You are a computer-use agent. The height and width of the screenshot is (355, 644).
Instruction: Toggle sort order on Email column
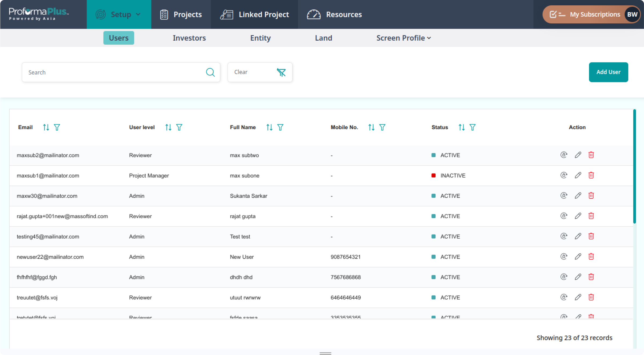coord(46,127)
